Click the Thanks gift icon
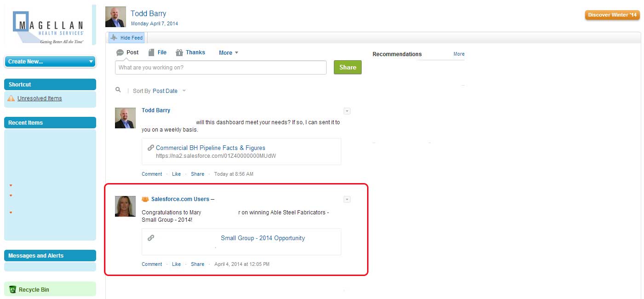Viewport: 644px width, 299px height. click(179, 52)
